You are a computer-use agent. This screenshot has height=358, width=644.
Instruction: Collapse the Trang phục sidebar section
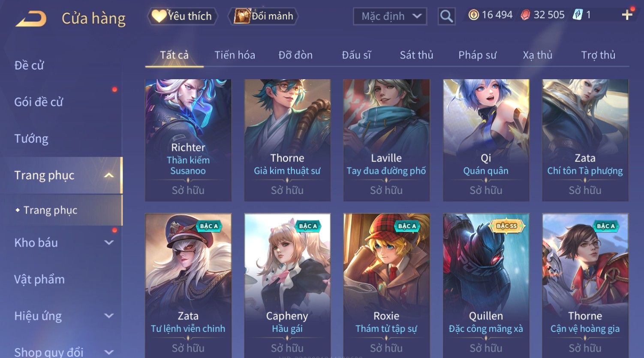pyautogui.click(x=109, y=175)
